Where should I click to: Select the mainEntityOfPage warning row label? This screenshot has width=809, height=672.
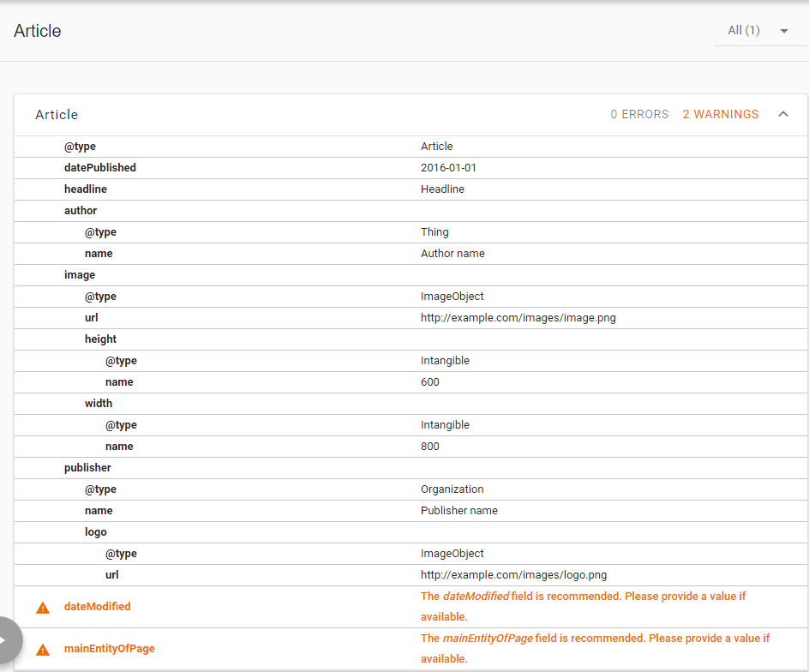[109, 649]
